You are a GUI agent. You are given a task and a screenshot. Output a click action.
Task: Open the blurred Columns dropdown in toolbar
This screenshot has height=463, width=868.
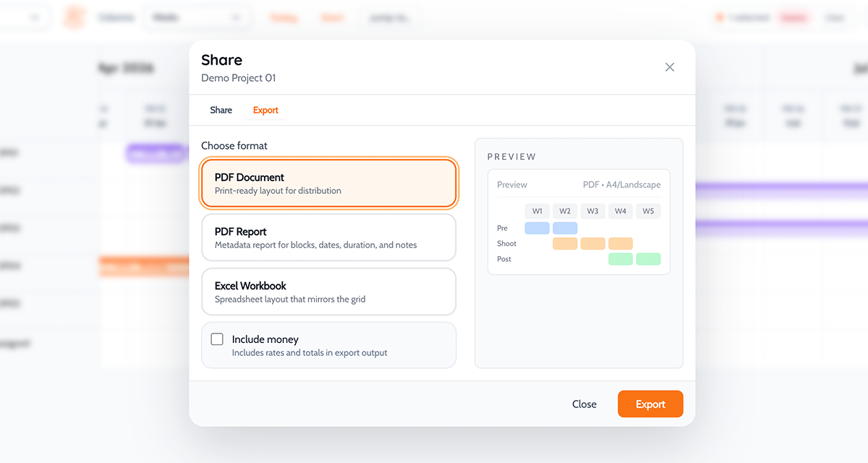click(197, 17)
